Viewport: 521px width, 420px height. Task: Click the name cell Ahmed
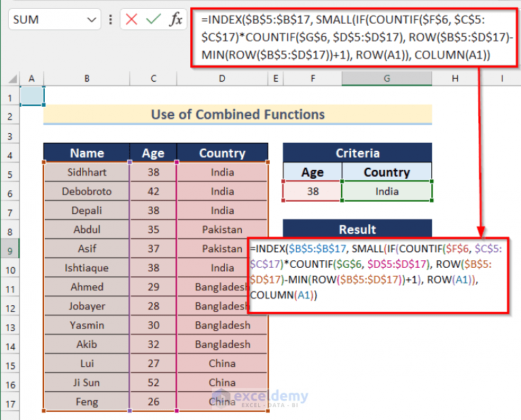(x=87, y=287)
